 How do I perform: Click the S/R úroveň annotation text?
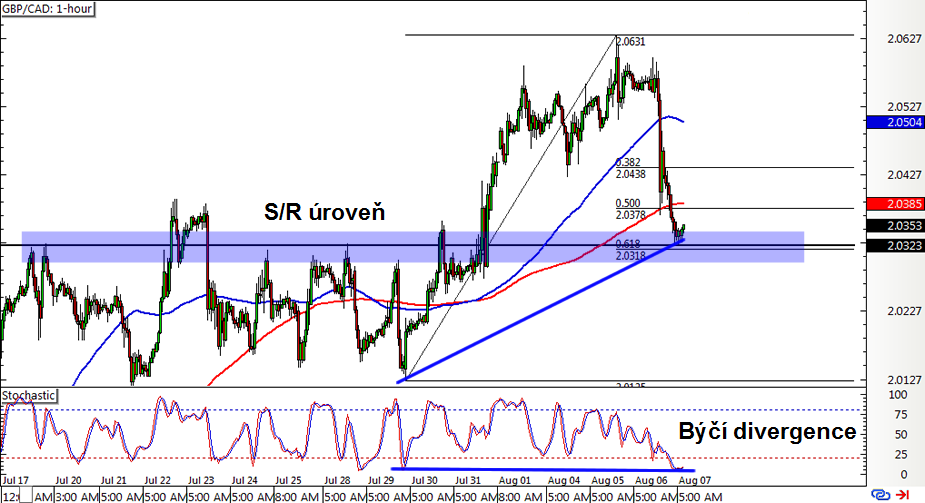tap(324, 212)
